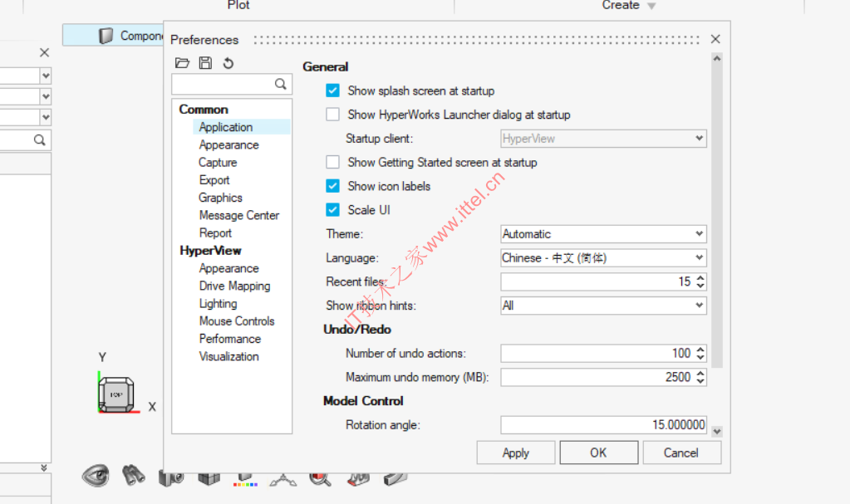Click the open preferences file folder icon
850x504 pixels.
[x=183, y=63]
